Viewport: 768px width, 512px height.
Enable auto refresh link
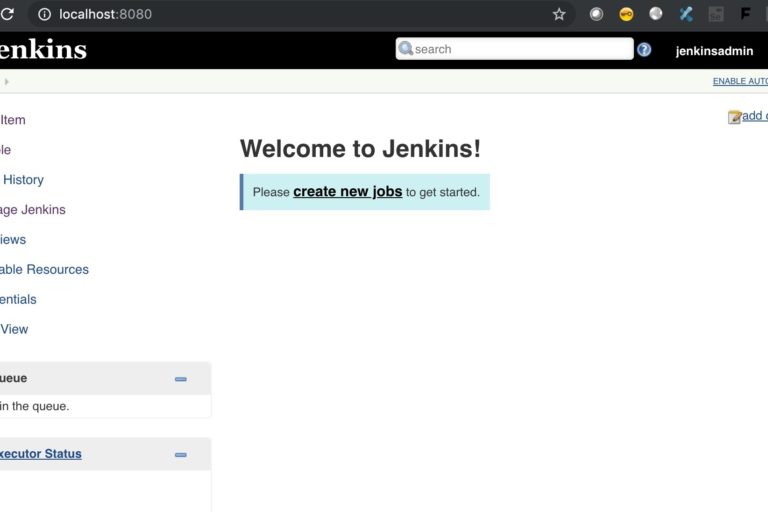[x=740, y=81]
